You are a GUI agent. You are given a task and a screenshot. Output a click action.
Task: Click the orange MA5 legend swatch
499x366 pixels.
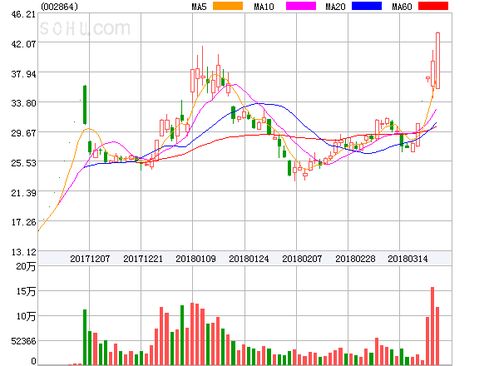pos(228,6)
